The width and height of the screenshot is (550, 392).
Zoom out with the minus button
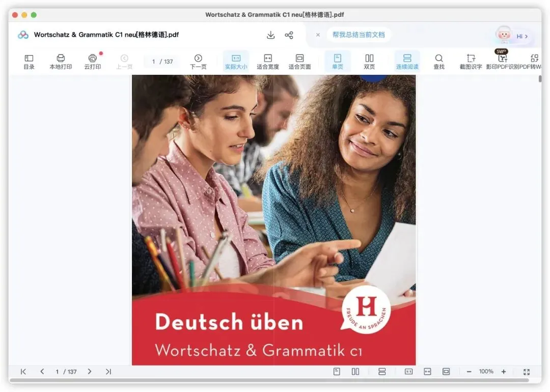(x=469, y=372)
